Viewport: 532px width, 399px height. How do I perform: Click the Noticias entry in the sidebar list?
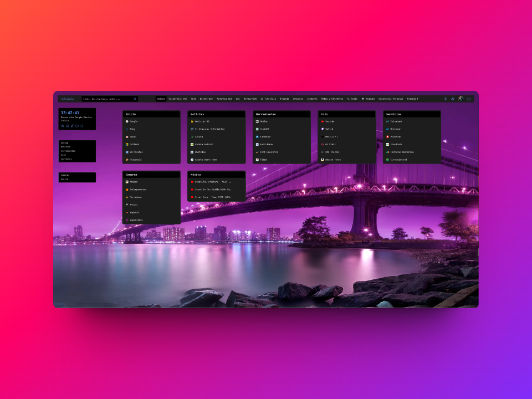tap(66, 147)
